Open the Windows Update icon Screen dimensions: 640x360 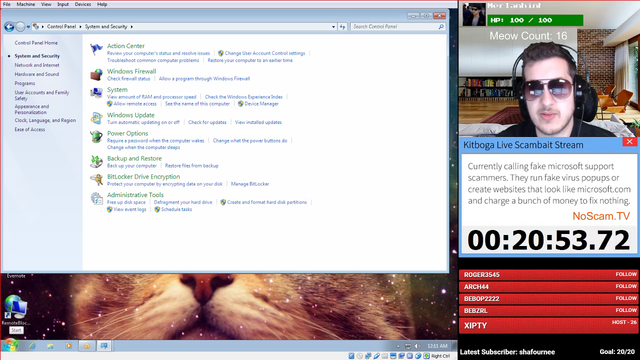(96, 118)
